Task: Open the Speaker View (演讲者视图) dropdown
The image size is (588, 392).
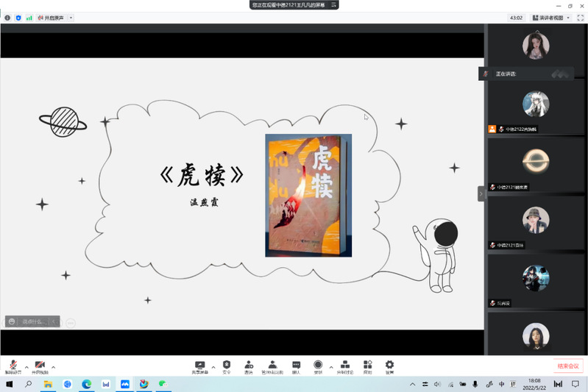Action: [554, 18]
